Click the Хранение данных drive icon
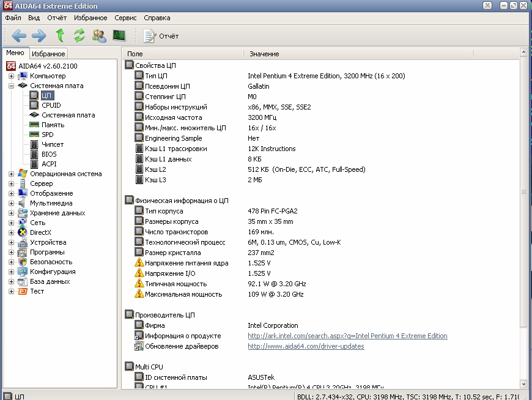Viewport: 532px width, 400px height. point(23,213)
